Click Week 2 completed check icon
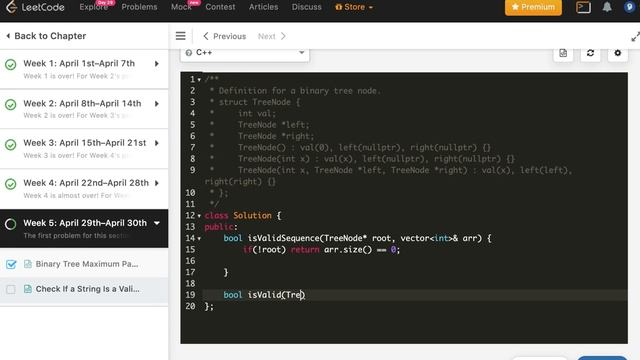640x360 pixels. tap(11, 104)
